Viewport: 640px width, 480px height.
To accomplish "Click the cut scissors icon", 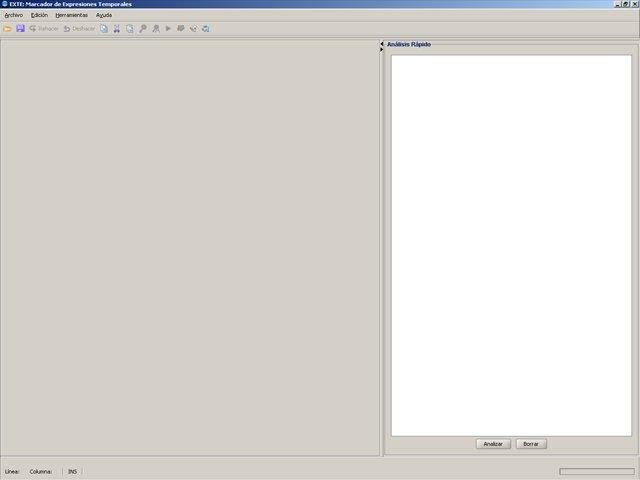I will coord(117,29).
